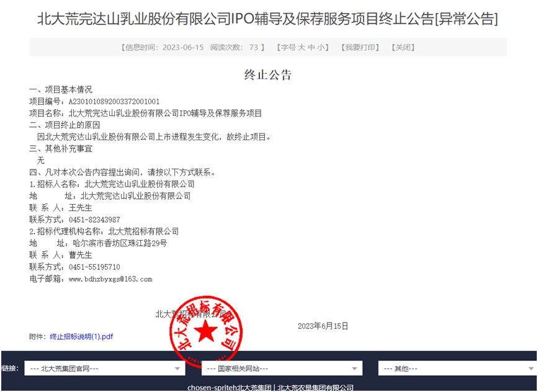Image resolution: width=538 pixels, height=392 pixels.
Task: Click the 关闭 close link
Action: pos(403,47)
